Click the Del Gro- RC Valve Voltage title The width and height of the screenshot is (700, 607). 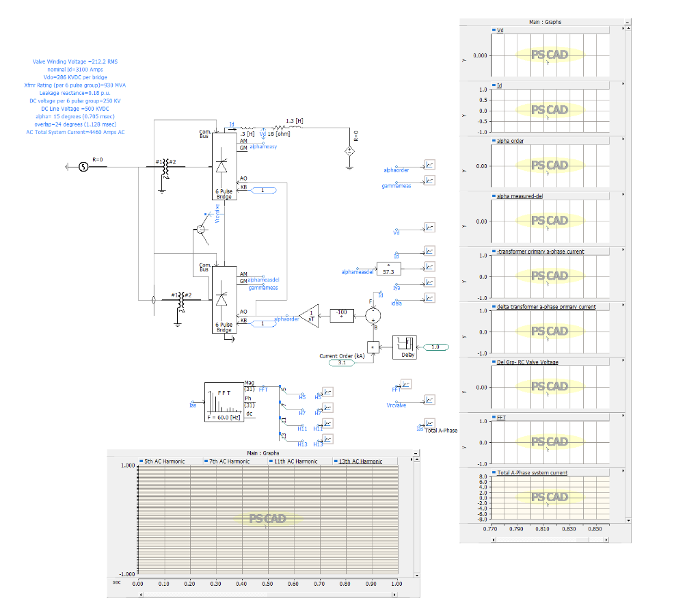coord(528,360)
